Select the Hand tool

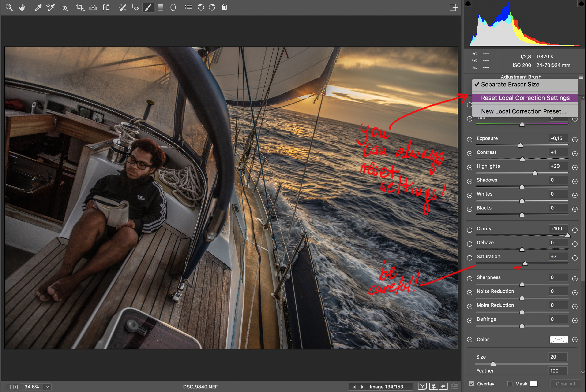(22, 7)
